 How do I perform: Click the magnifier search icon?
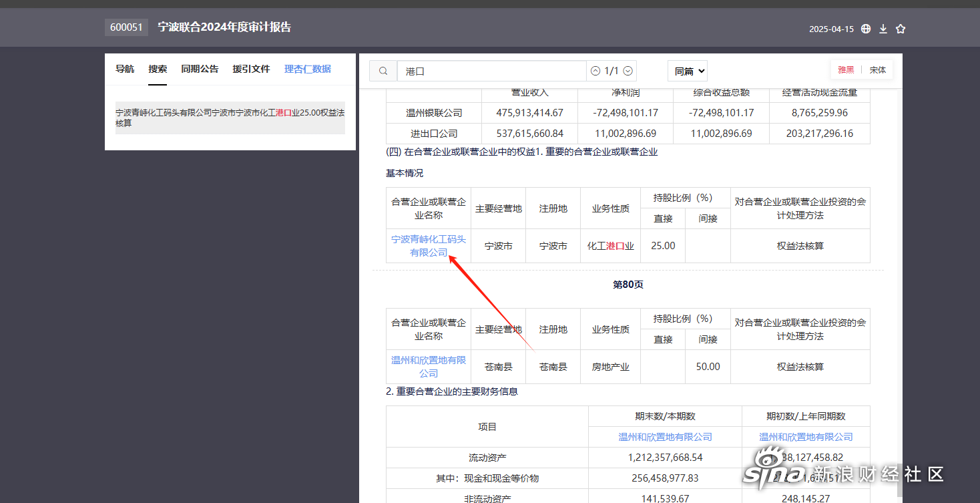(383, 71)
